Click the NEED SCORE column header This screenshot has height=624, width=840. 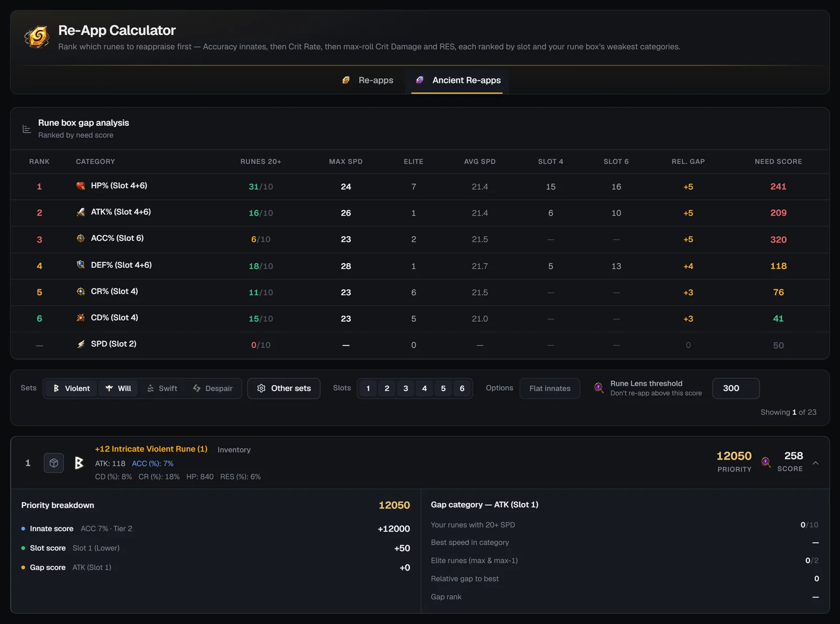coord(778,162)
